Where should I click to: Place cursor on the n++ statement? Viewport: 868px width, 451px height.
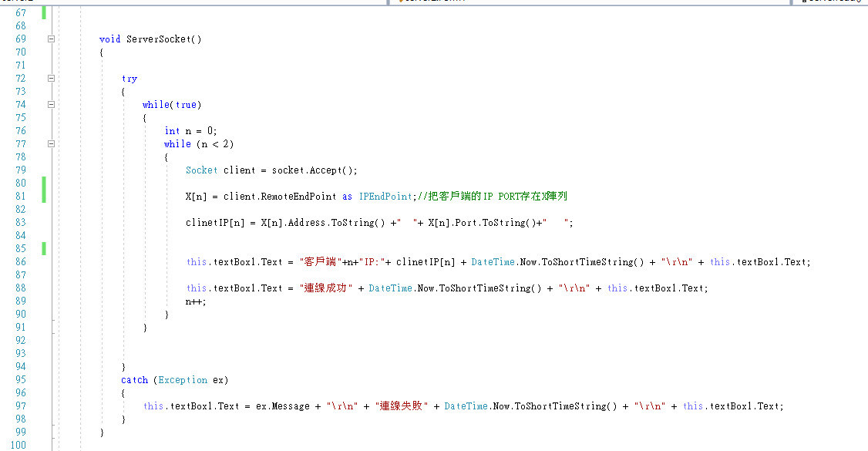point(196,301)
